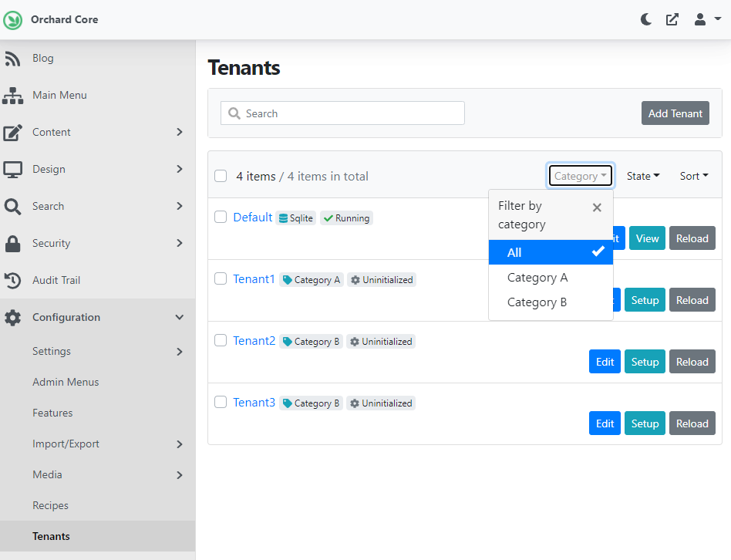Click Tenant3's Uninitialized status badge

(x=381, y=403)
